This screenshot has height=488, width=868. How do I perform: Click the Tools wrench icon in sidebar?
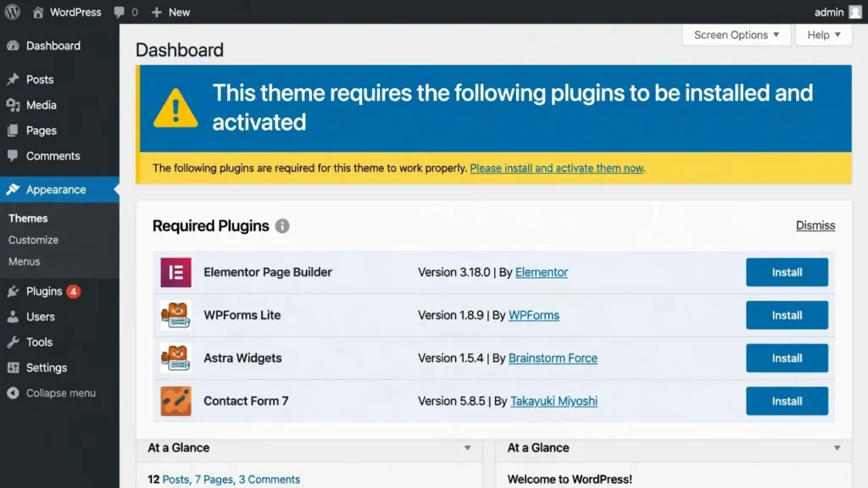tap(14, 342)
